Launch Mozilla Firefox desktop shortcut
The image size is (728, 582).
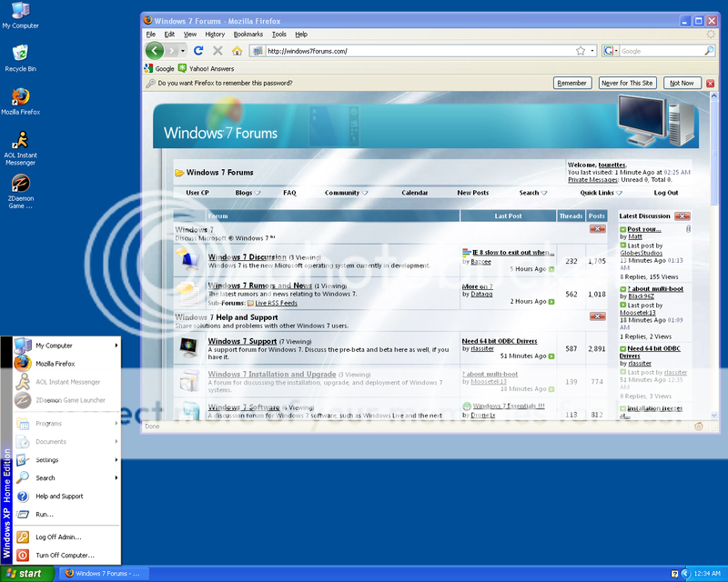pyautogui.click(x=20, y=102)
